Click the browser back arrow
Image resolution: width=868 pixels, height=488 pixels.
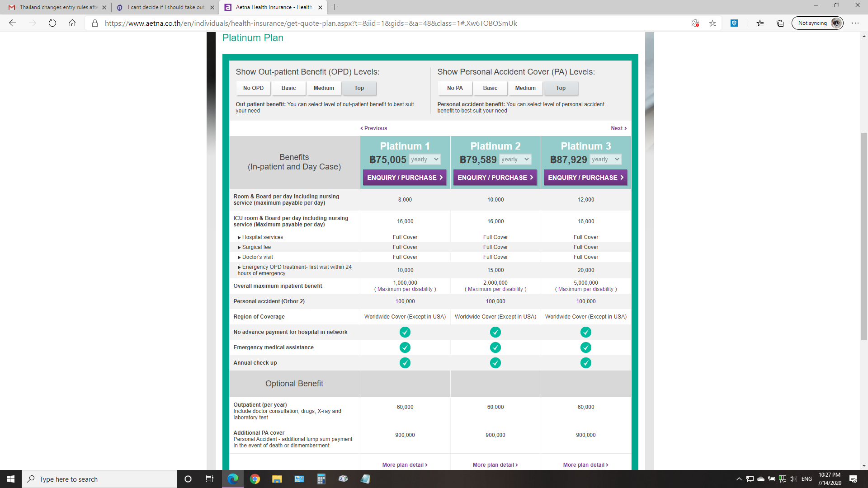coord(13,23)
